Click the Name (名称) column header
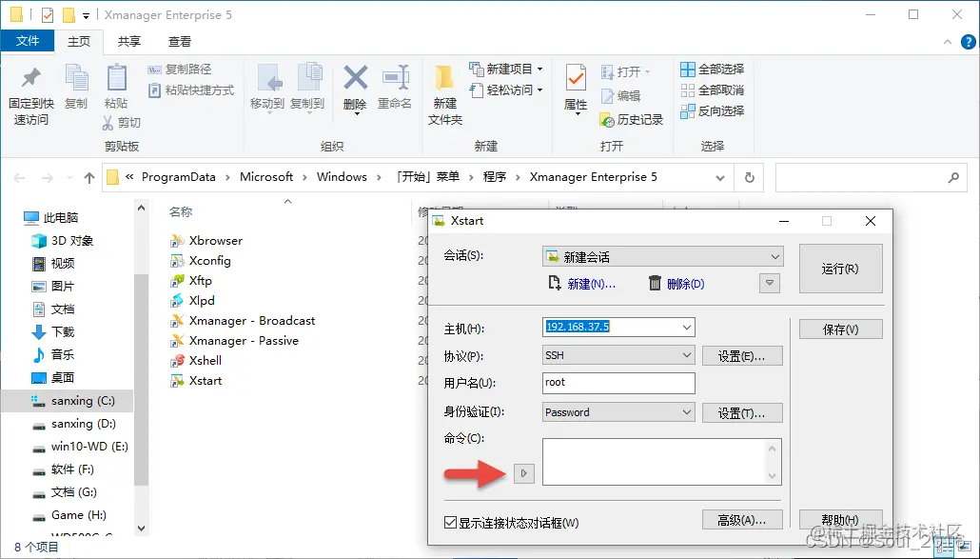Viewport: 980px width, 559px height. coord(181,212)
